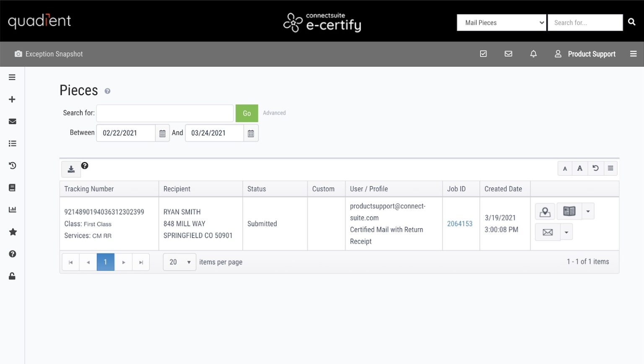Click the unlock icon at sidebar bottom
This screenshot has height=364, width=644.
click(x=12, y=276)
